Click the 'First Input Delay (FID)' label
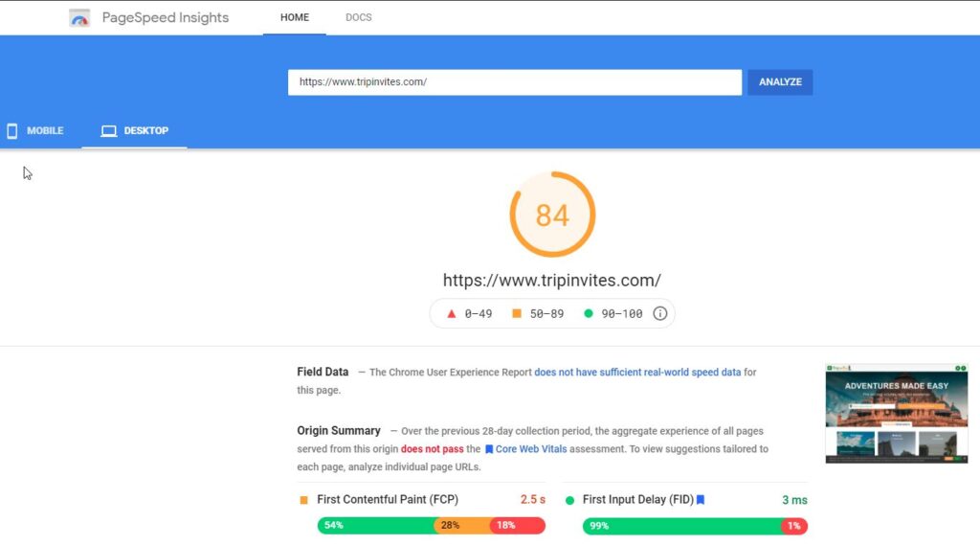This screenshot has width=980, height=545. (x=638, y=499)
